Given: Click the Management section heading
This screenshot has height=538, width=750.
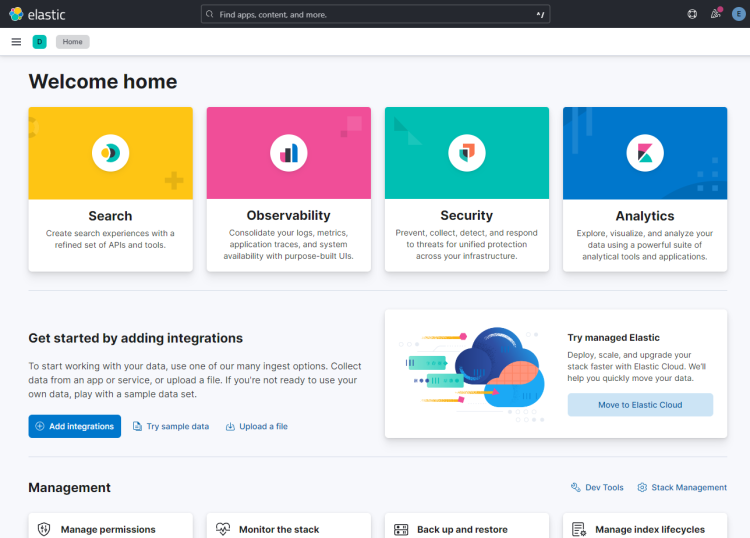Looking at the screenshot, I should [x=69, y=487].
